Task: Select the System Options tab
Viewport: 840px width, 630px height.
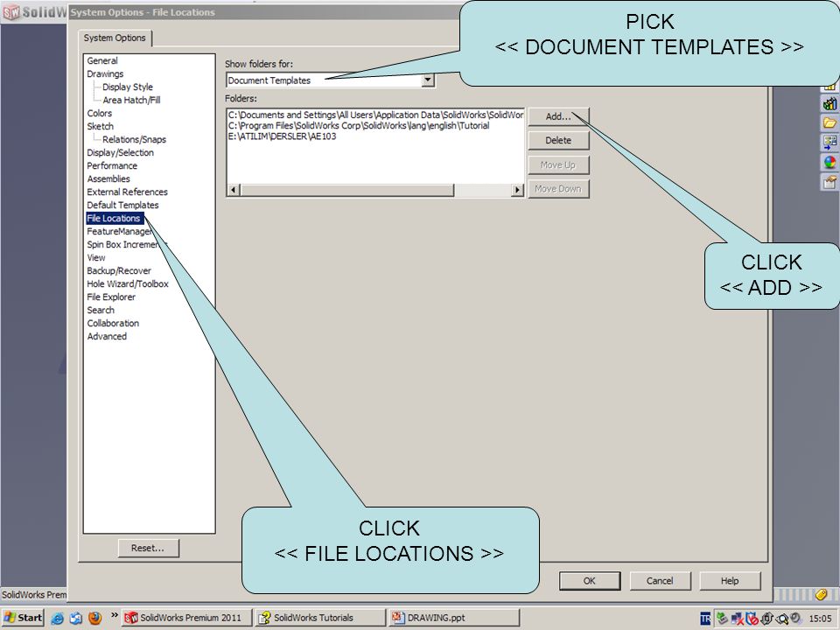Action: (115, 38)
